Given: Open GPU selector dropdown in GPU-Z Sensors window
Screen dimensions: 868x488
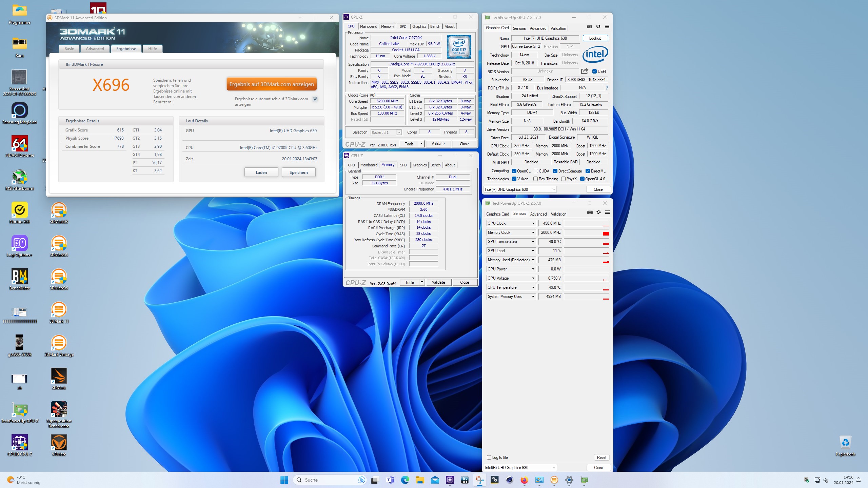Looking at the screenshot, I should [x=520, y=468].
